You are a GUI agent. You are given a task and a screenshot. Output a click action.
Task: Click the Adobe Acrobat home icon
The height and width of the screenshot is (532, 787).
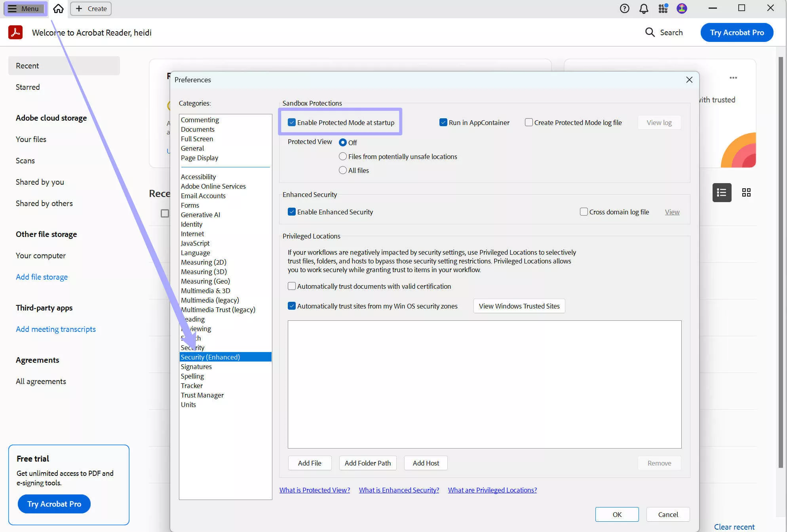pyautogui.click(x=58, y=8)
